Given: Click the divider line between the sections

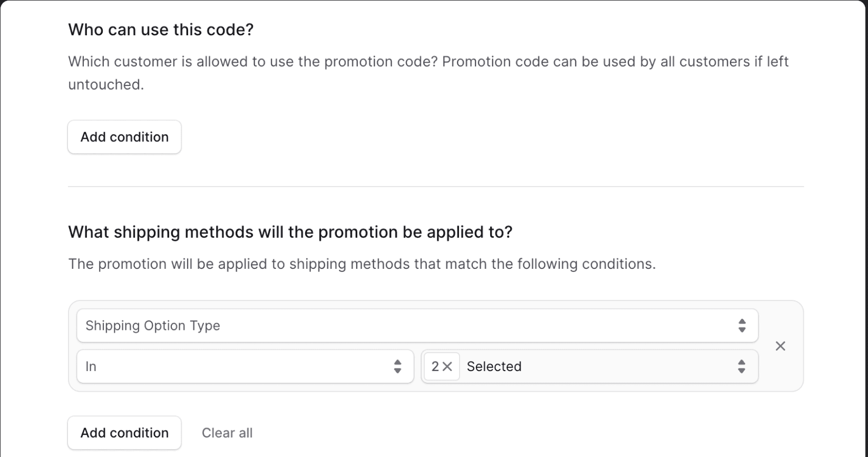Looking at the screenshot, I should pyautogui.click(x=435, y=187).
